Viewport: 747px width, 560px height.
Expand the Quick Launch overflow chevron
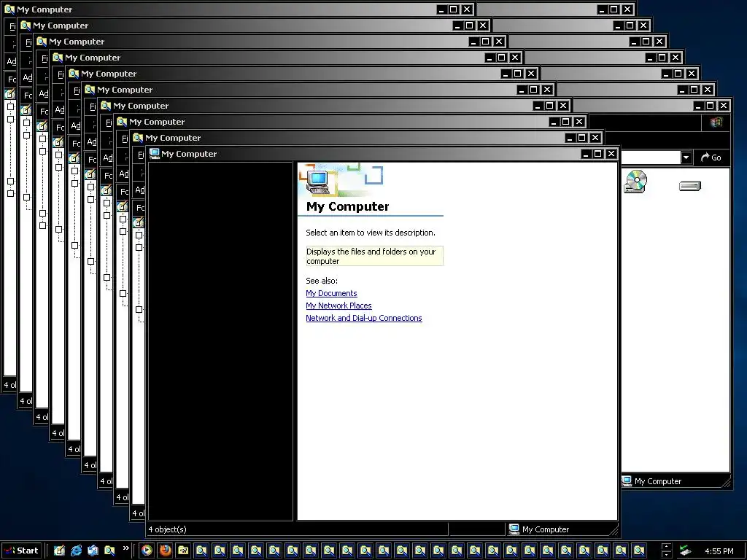[x=125, y=548]
